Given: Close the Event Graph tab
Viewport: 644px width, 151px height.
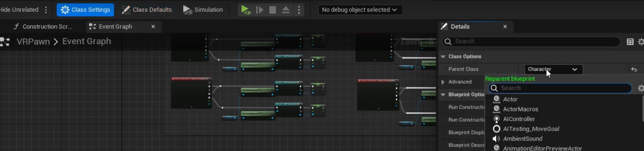Looking at the screenshot, I should [x=153, y=26].
